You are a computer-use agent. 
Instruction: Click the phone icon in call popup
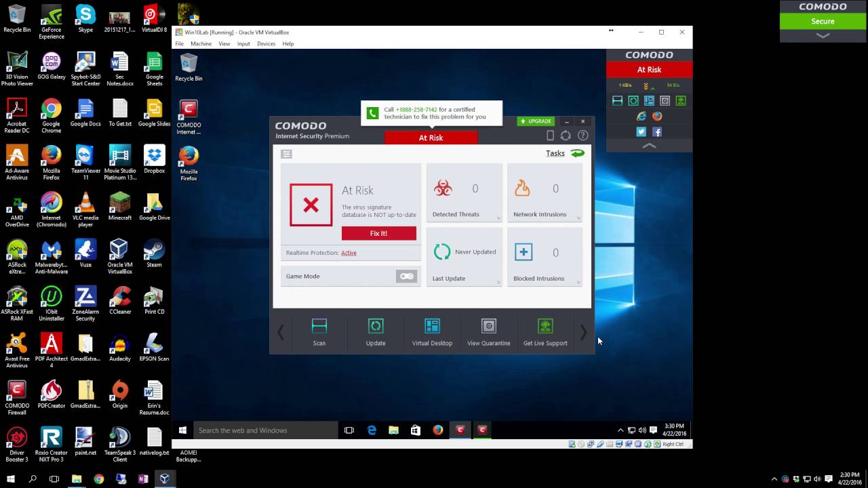tap(372, 113)
